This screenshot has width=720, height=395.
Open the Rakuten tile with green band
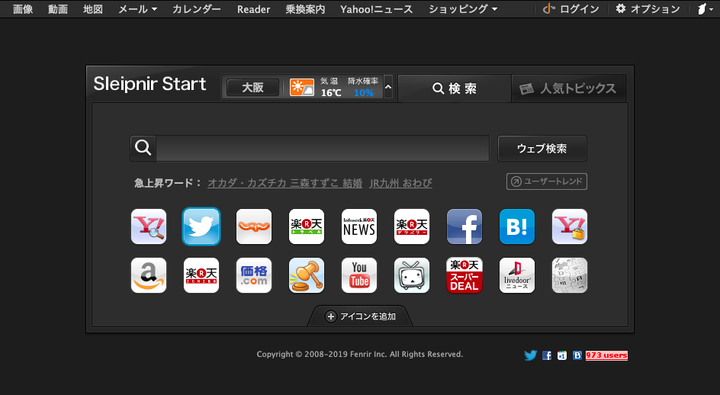306,226
